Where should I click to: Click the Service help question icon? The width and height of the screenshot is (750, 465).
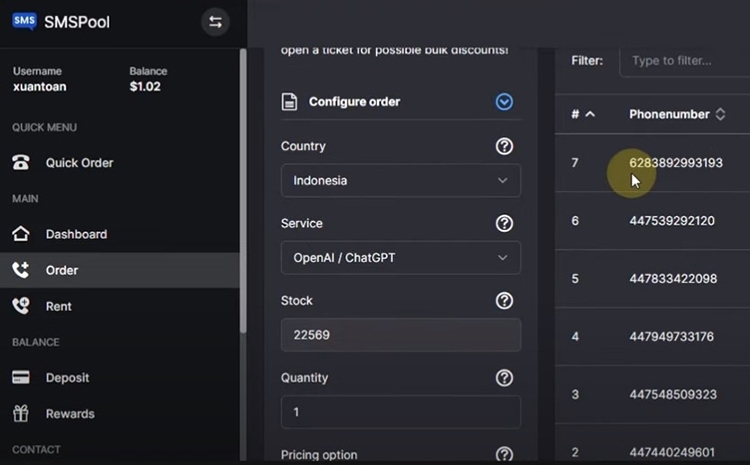pos(504,223)
